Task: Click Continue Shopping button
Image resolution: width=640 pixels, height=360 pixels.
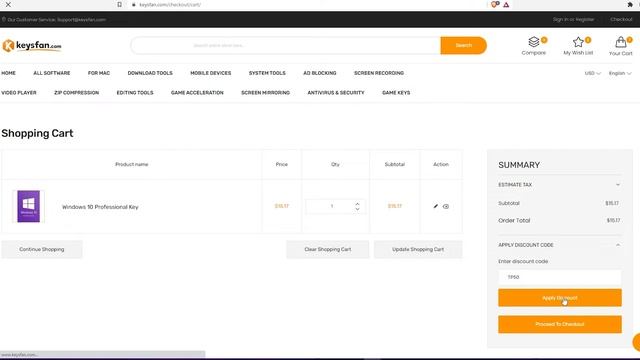Action: tap(42, 249)
